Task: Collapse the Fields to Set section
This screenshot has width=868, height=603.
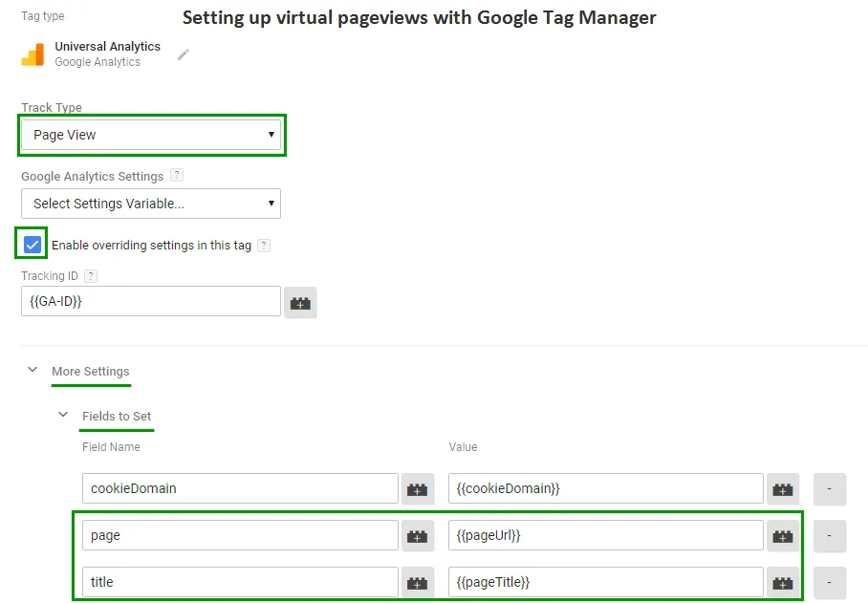Action: click(63, 416)
